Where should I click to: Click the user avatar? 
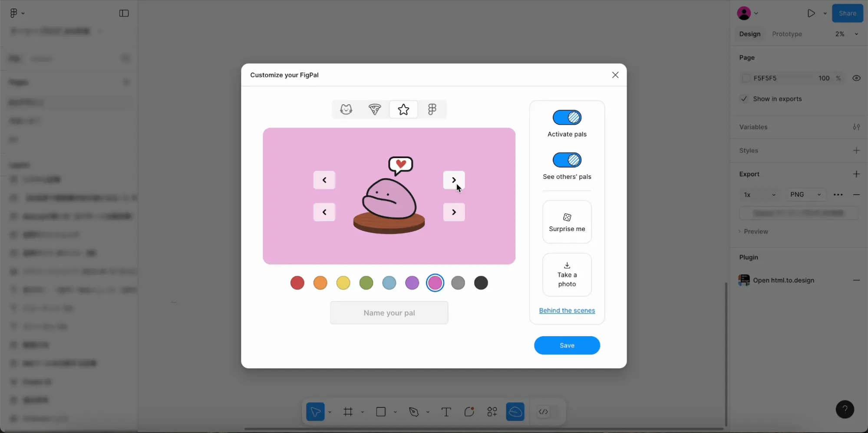pyautogui.click(x=744, y=13)
